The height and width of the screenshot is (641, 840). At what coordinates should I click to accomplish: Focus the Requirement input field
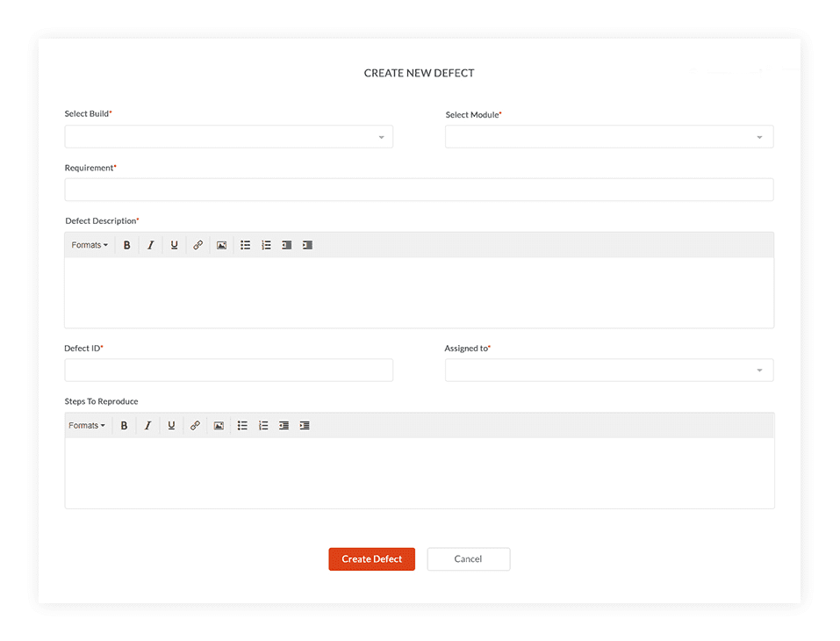point(419,190)
